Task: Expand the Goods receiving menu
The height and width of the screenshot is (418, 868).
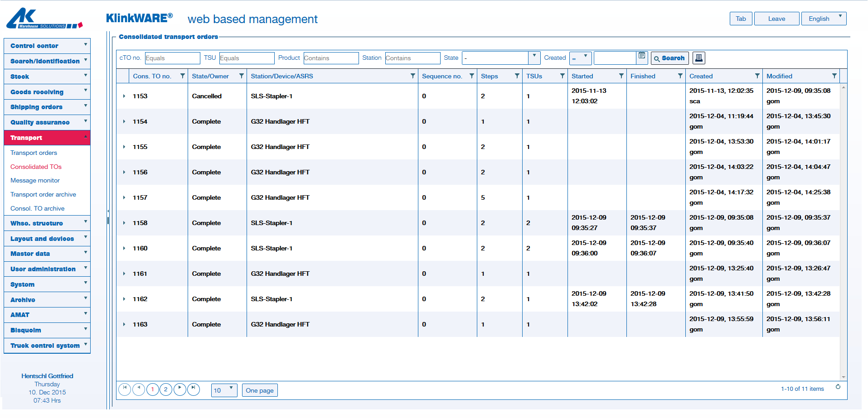Action: click(x=47, y=92)
